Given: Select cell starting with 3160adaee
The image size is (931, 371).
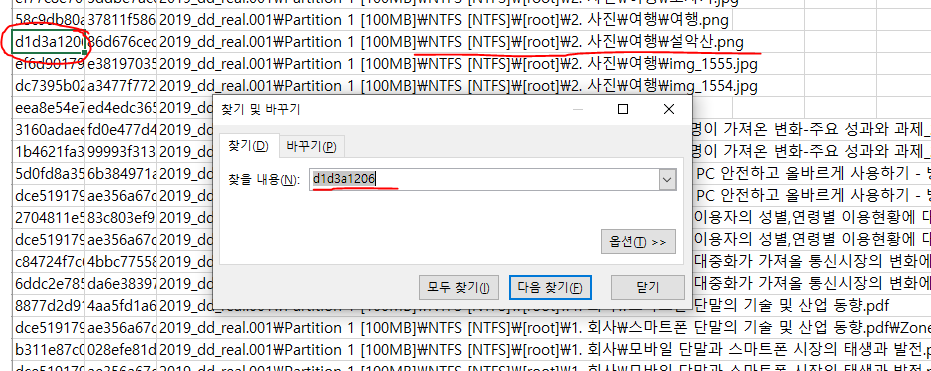Looking at the screenshot, I should coord(49,130).
